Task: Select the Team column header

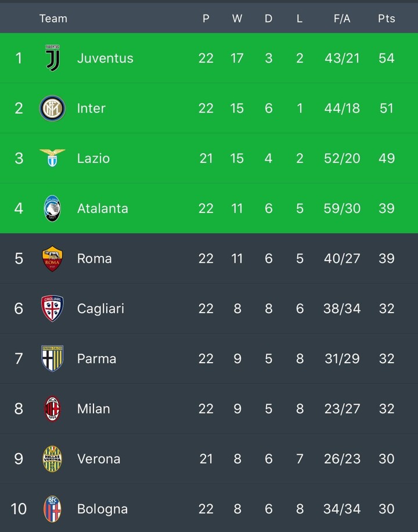Action: point(53,19)
